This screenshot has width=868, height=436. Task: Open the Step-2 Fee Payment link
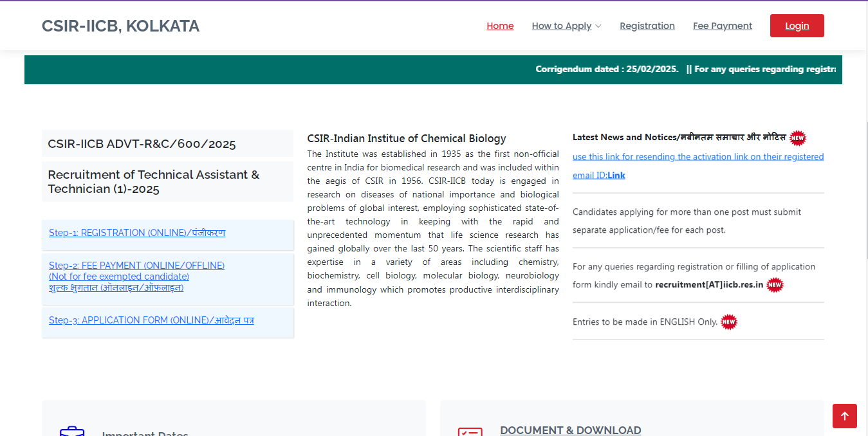(x=136, y=277)
